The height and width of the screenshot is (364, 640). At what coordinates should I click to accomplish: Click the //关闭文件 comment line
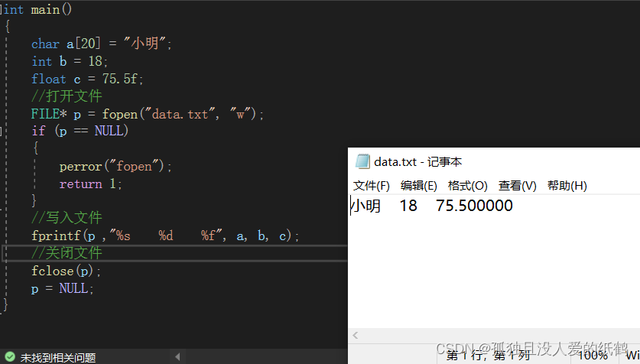click(x=67, y=253)
